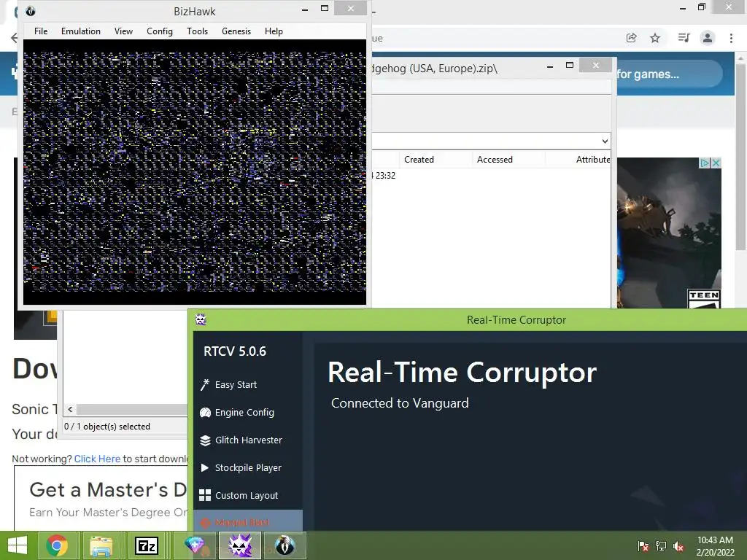Click the network tray icon
The height and width of the screenshot is (560, 747).
[x=661, y=545]
